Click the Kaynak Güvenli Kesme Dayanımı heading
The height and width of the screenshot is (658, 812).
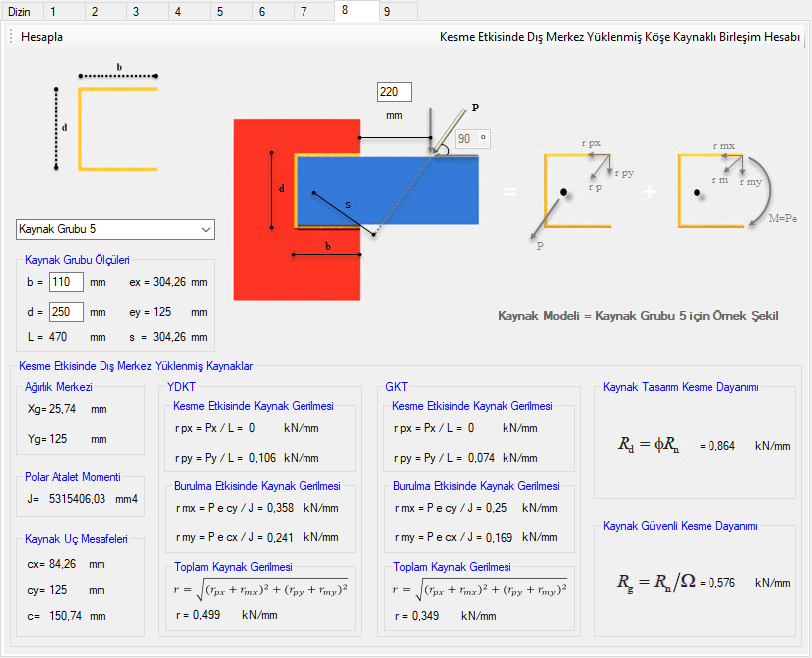680,526
